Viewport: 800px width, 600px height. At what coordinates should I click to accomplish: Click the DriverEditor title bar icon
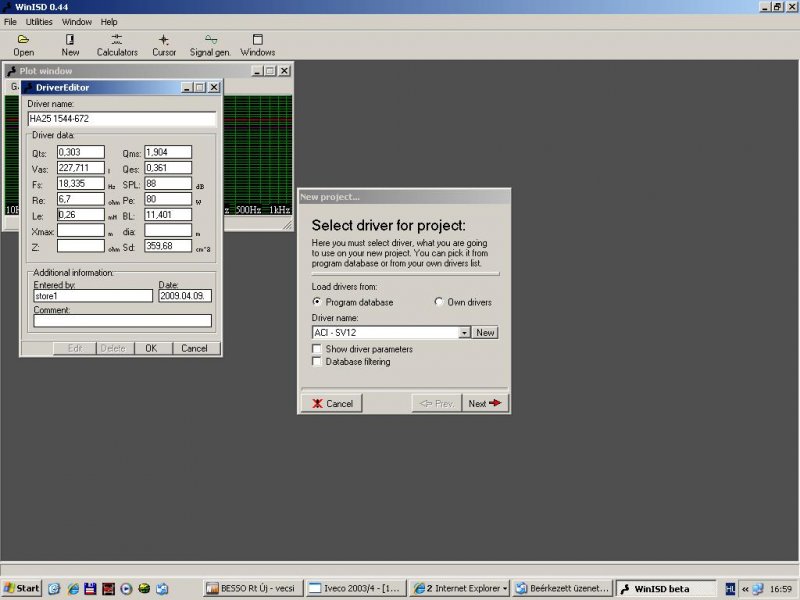pos(28,87)
